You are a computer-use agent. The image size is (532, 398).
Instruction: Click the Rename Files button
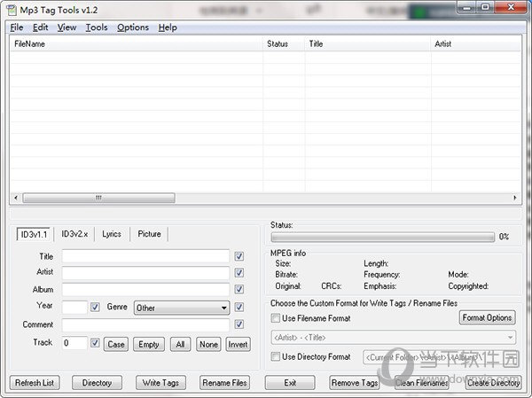(224, 383)
